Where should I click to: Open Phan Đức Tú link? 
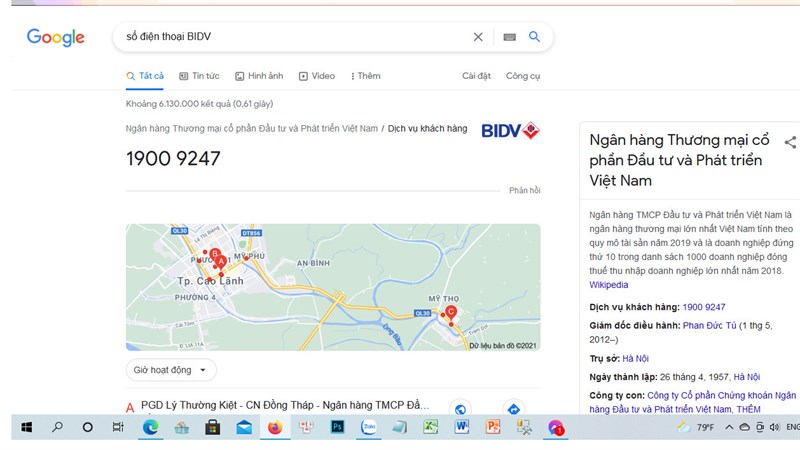(710, 326)
